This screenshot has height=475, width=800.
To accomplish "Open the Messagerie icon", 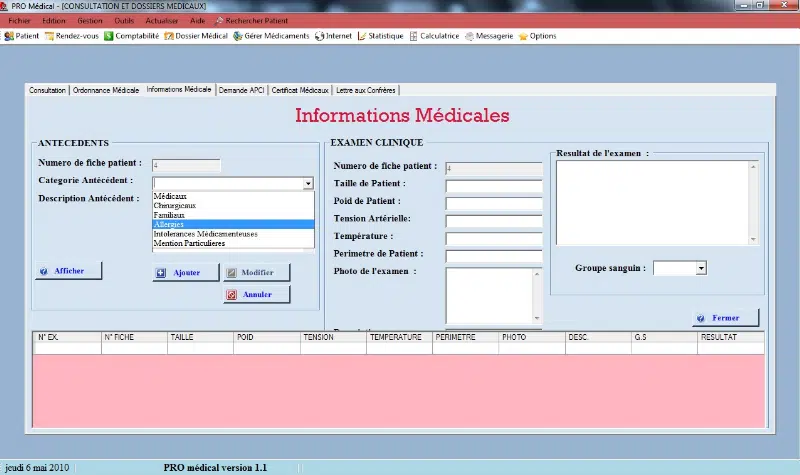I will click(469, 36).
